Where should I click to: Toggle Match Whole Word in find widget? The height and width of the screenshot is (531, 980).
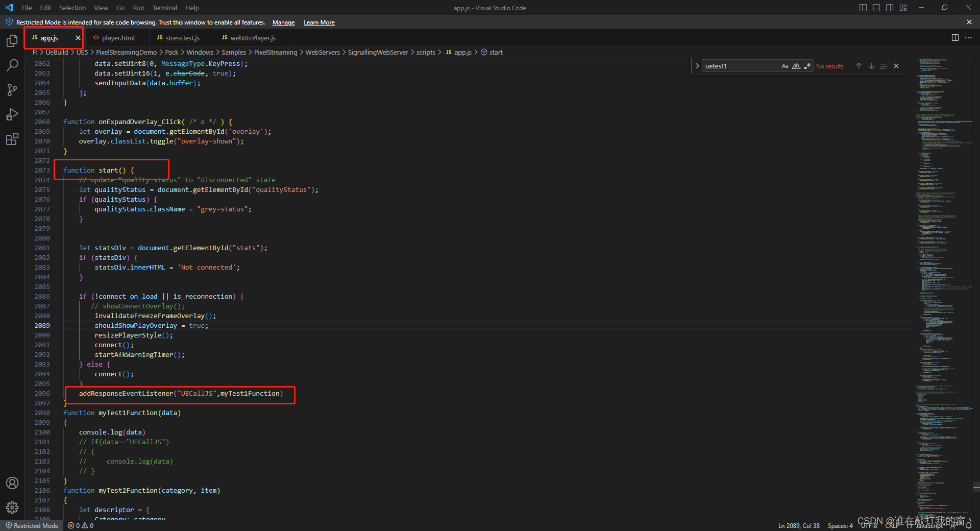click(796, 66)
